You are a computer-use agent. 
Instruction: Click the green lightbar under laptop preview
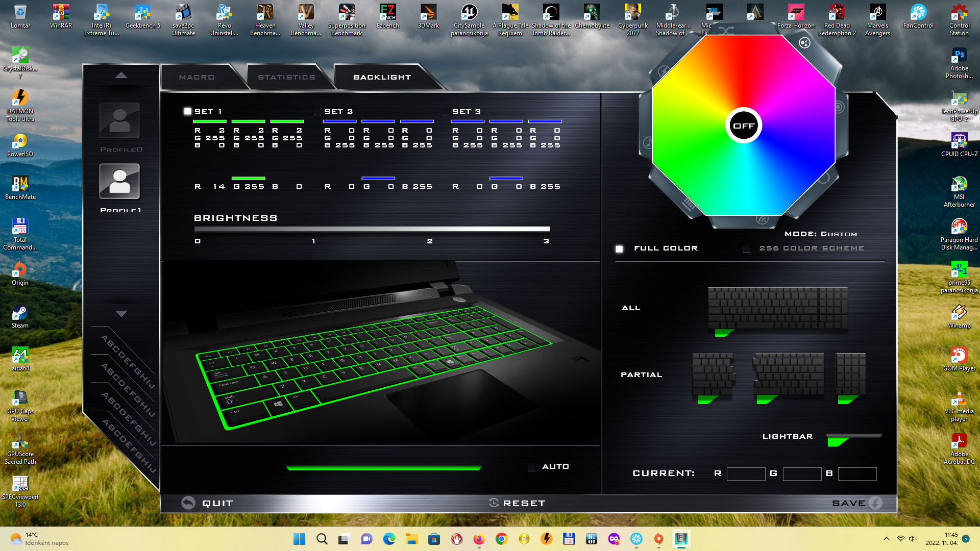click(383, 467)
